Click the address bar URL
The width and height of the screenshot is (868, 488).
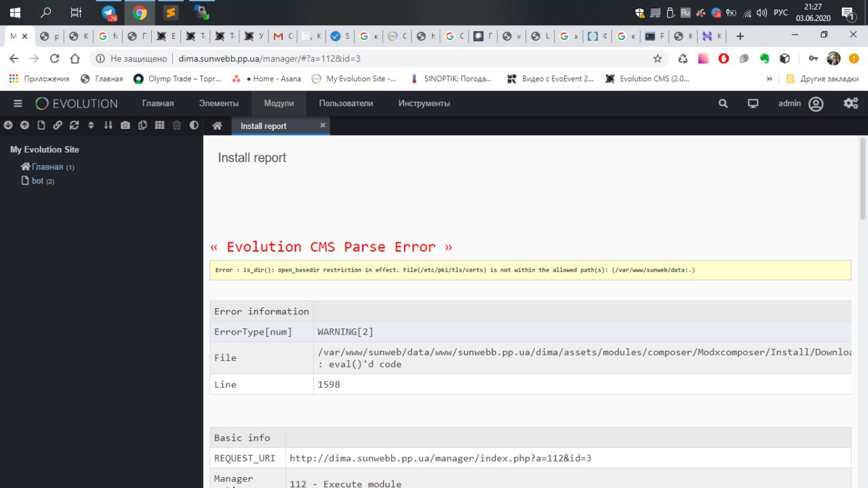pyautogui.click(x=269, y=58)
